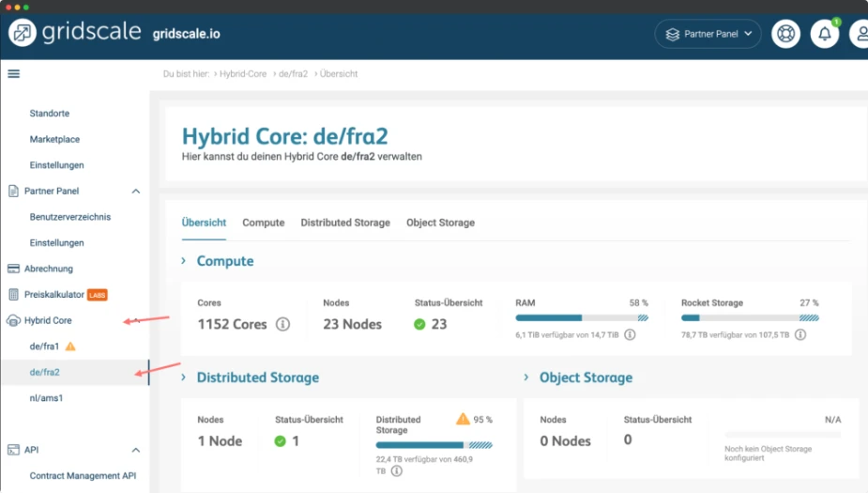Select nl/ams1 location in sidebar
The image size is (868, 493).
[x=47, y=398]
